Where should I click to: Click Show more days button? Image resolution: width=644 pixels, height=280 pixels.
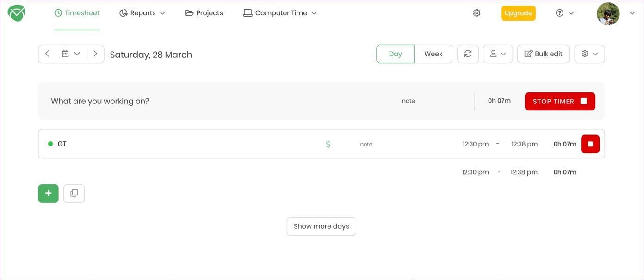coord(322,226)
